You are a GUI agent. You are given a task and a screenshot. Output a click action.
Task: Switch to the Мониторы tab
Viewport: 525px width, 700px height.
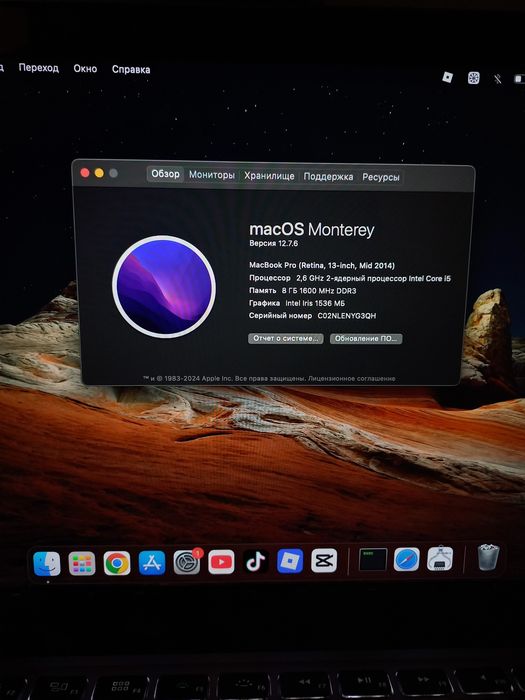point(212,175)
